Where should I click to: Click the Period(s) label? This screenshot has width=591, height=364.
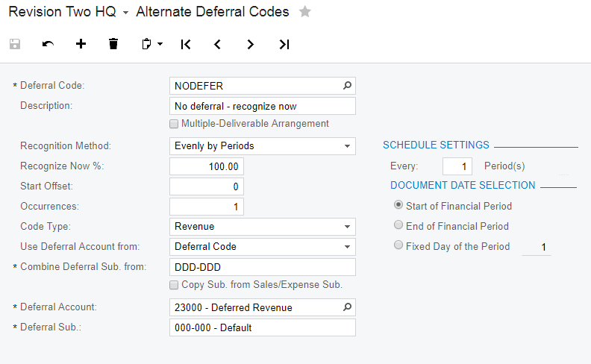pos(504,166)
